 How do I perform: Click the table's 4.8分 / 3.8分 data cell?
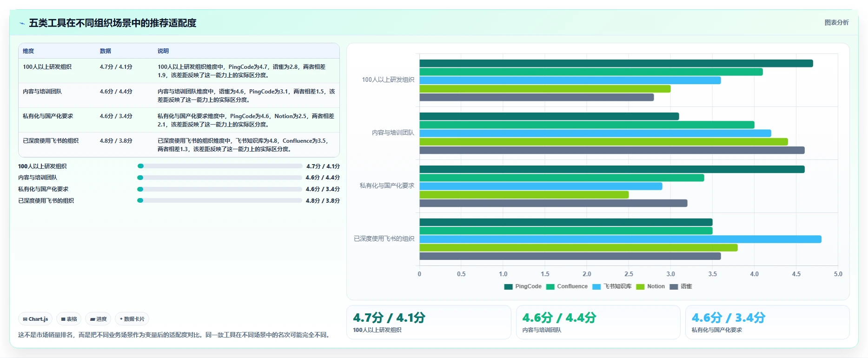coord(116,141)
